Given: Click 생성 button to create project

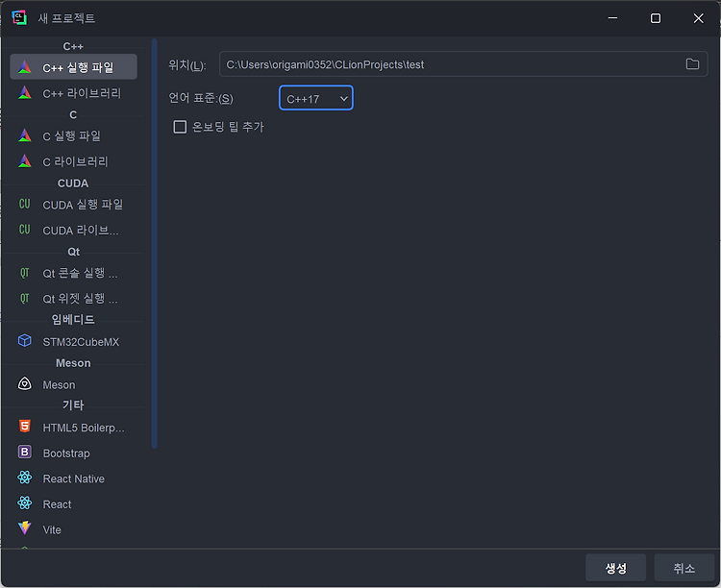Looking at the screenshot, I should (x=615, y=568).
